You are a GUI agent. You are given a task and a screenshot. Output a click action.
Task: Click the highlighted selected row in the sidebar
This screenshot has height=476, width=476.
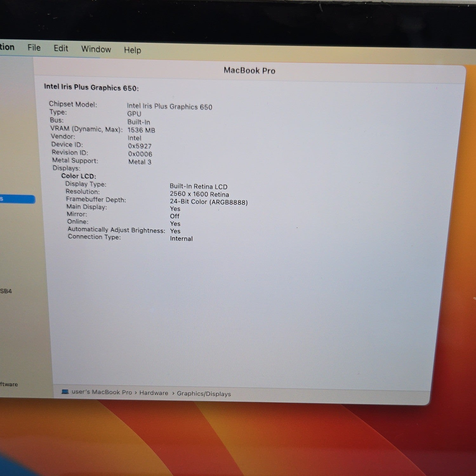click(17, 199)
